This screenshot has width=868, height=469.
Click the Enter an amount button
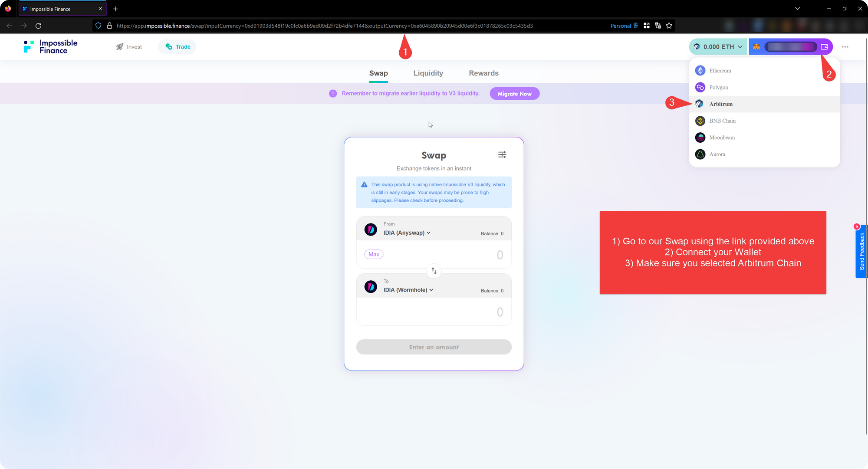(x=434, y=347)
